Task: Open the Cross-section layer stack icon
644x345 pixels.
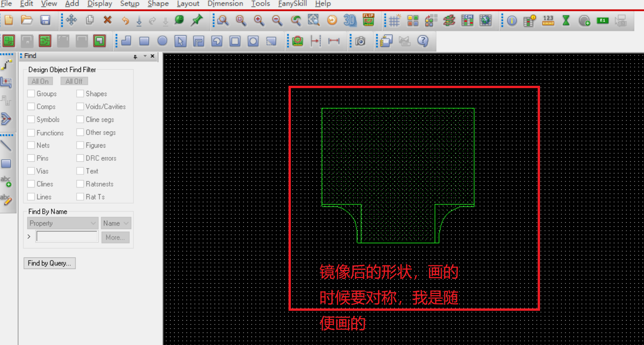Action: pyautogui.click(x=449, y=20)
